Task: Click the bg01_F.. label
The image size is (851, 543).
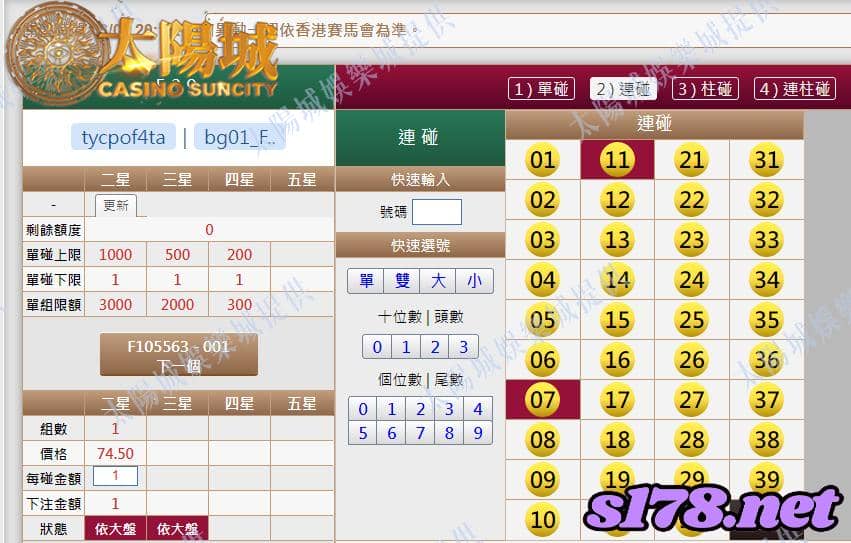Action: tap(239, 137)
